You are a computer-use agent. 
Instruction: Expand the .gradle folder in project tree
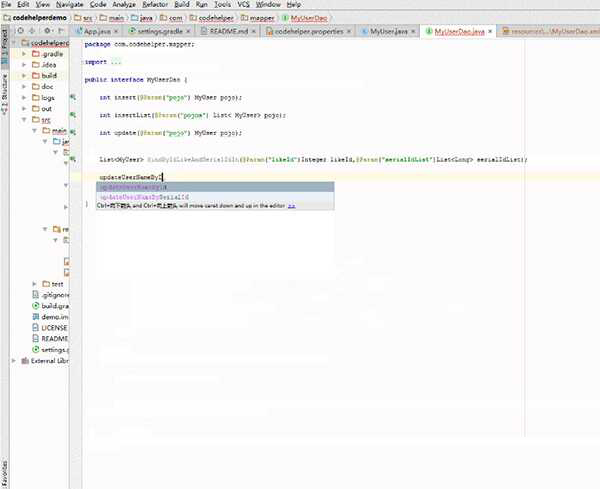[x=24, y=54]
